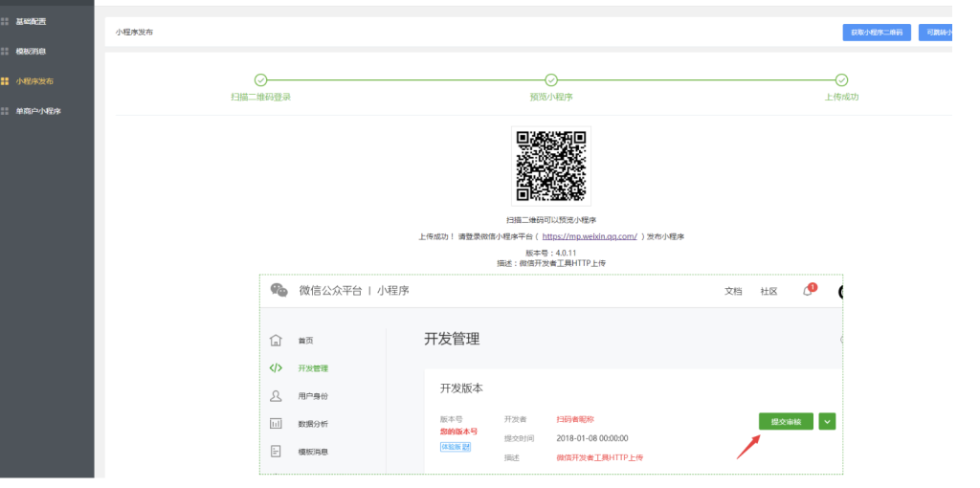Click the red 微信开发者工具HTTP上传 description
980x488 pixels.
[600, 458]
